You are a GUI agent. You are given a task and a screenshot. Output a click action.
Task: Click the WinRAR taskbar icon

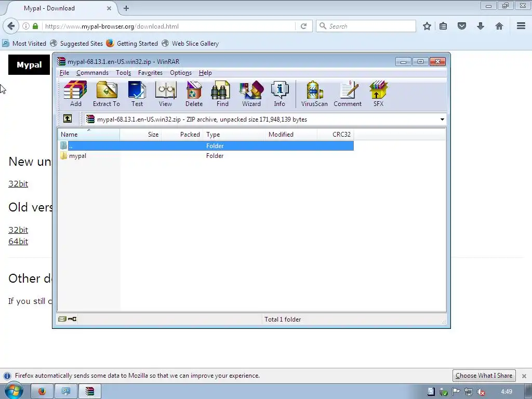tap(89, 392)
